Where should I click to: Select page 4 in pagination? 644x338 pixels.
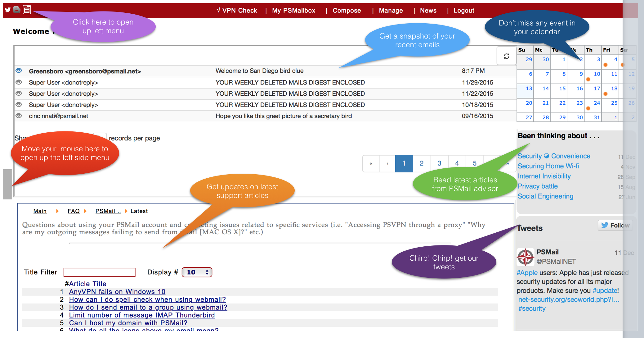[x=457, y=163]
